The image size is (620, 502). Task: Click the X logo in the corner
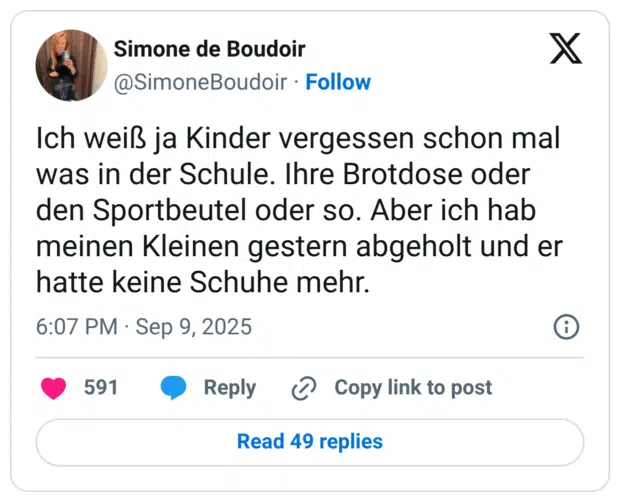coord(565,50)
